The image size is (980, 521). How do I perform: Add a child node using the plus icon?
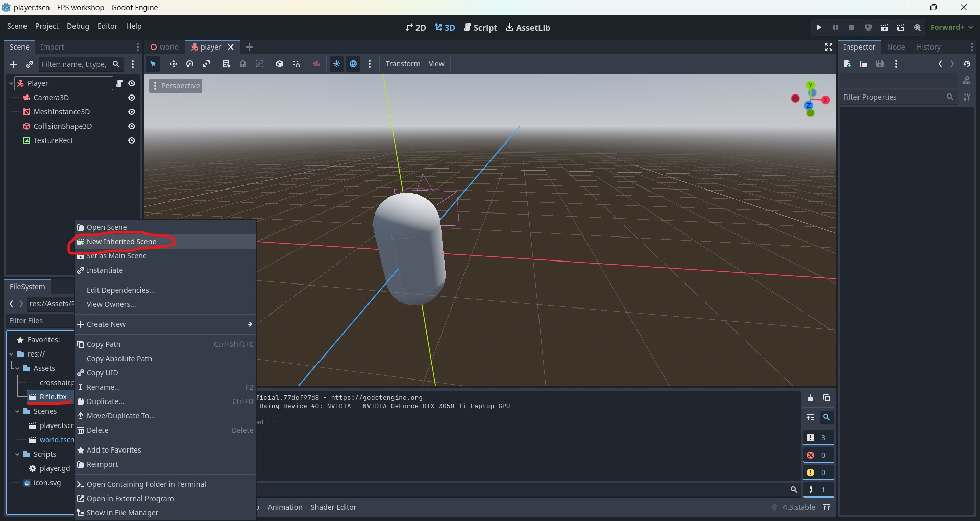point(13,64)
